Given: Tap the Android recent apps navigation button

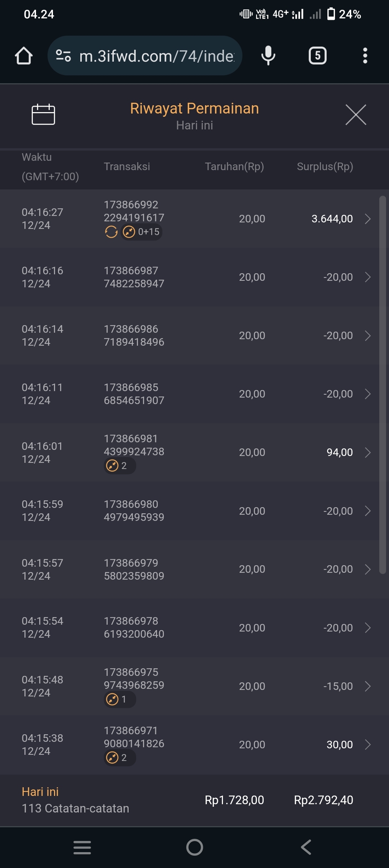Looking at the screenshot, I should coord(82,847).
